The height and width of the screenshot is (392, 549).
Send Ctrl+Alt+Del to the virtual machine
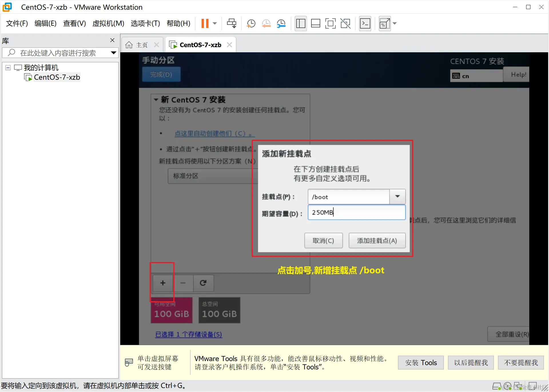[232, 23]
